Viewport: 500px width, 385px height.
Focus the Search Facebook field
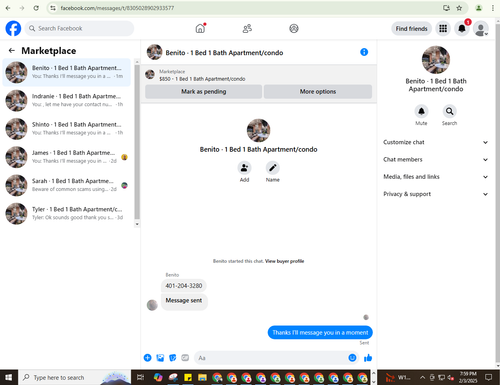[x=79, y=29]
